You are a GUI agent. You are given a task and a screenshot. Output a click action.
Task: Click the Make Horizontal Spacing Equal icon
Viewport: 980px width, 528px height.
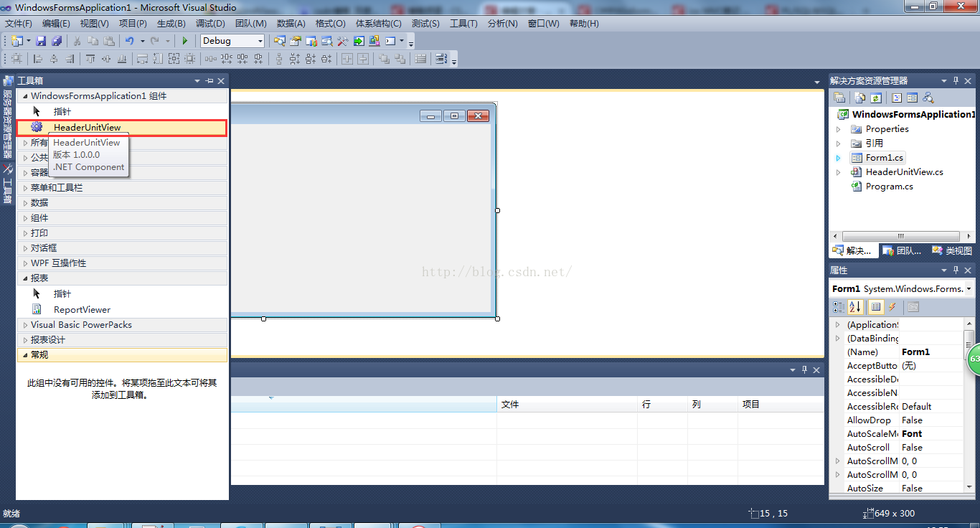click(212, 59)
